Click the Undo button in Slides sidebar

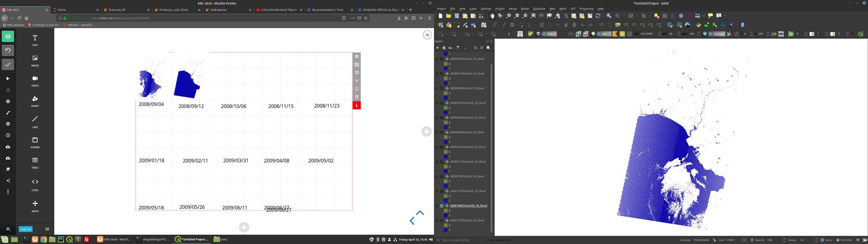coord(8,50)
